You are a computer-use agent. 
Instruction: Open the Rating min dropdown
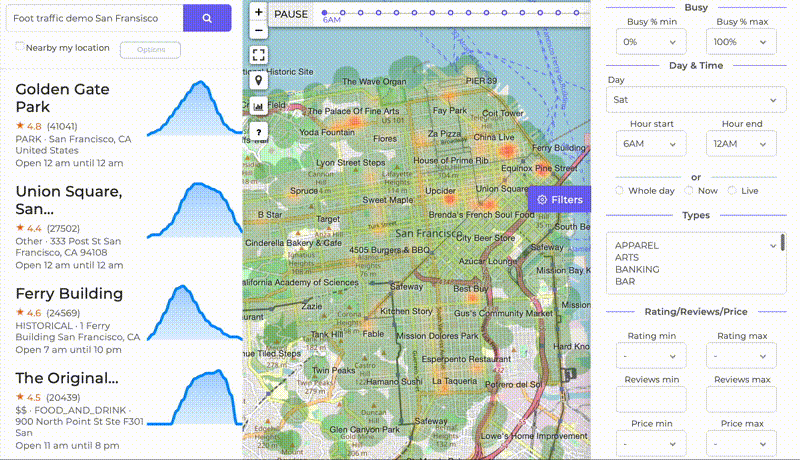[651, 356]
